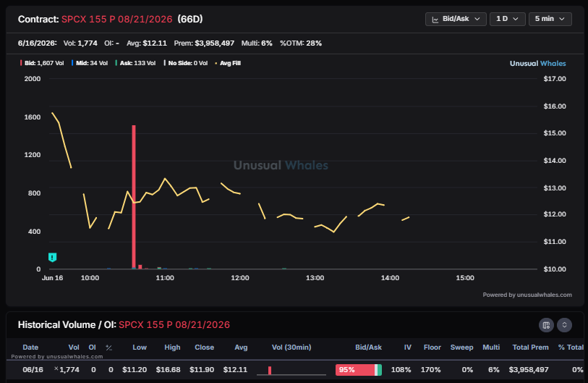This screenshot has width=588, height=383.
Task: Click the $16.68 high cell
Action: pyautogui.click(x=168, y=370)
